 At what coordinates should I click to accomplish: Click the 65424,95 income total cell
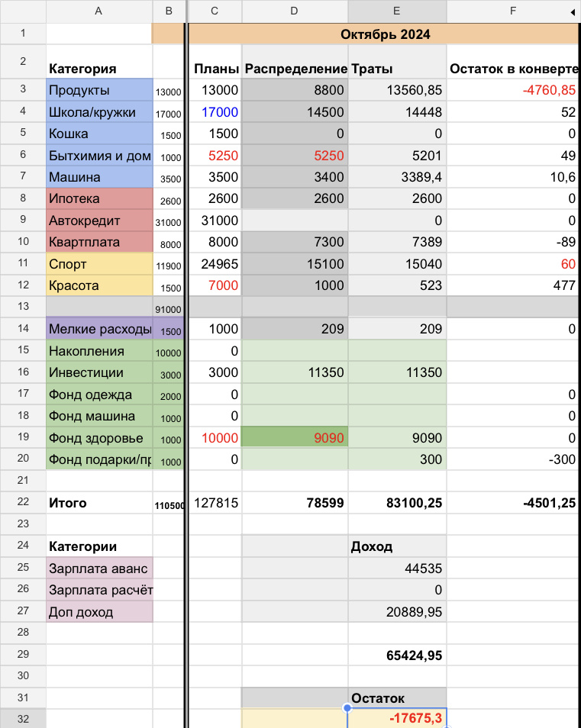(x=397, y=655)
